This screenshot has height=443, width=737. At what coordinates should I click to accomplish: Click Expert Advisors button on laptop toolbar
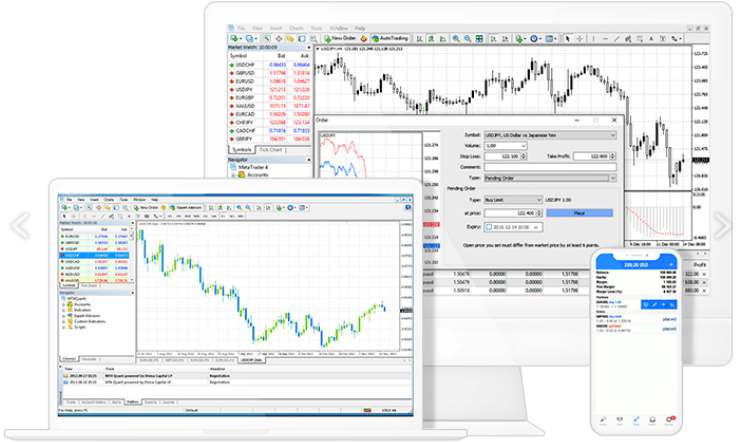point(189,207)
